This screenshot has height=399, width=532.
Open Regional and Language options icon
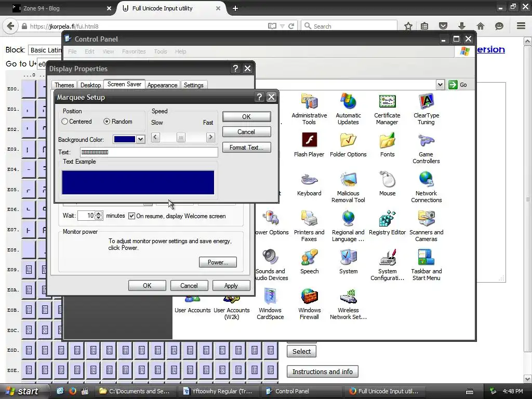tap(348, 227)
